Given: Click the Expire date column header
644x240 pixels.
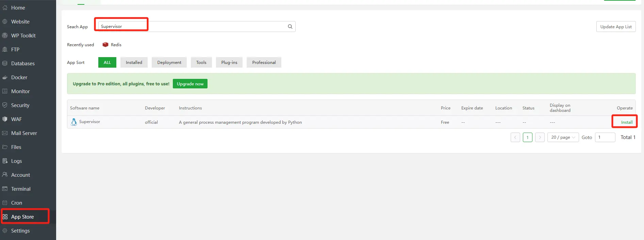Looking at the screenshot, I should tap(472, 108).
